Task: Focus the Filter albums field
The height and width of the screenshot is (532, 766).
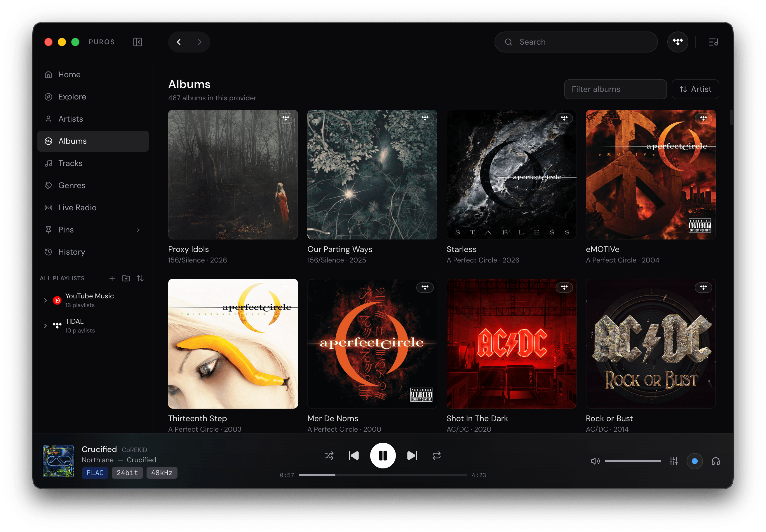Action: [615, 89]
